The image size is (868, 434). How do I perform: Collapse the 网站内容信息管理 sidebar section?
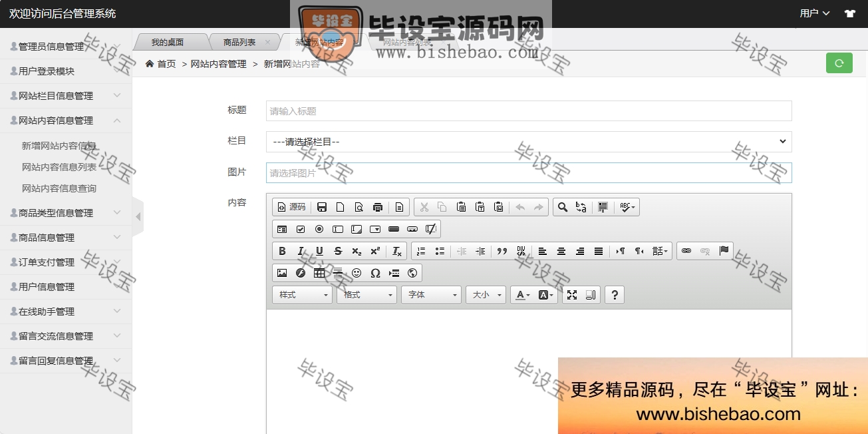click(66, 120)
